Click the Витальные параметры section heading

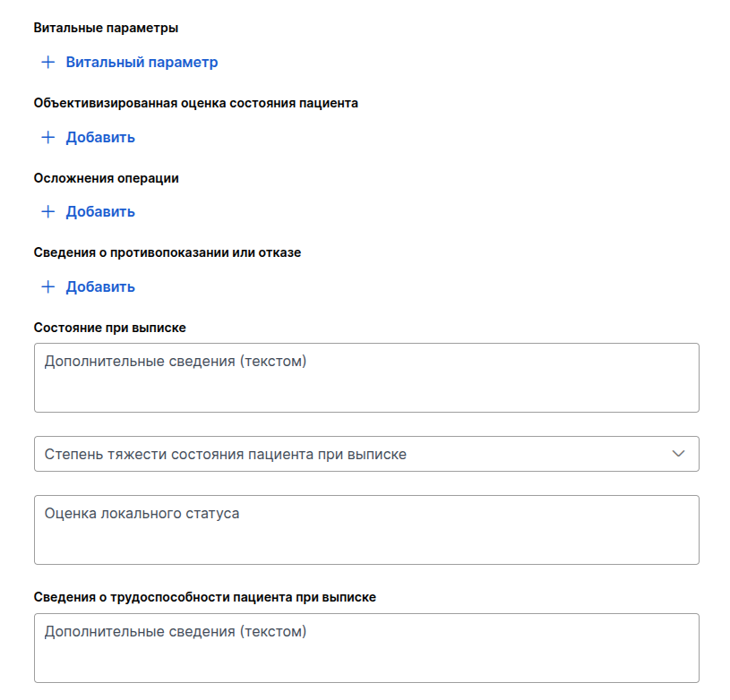point(106,28)
